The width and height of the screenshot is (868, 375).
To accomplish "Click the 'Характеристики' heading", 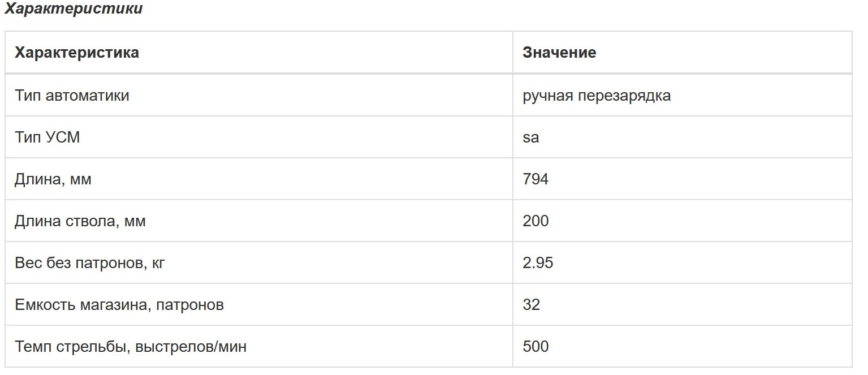I will pyautogui.click(x=74, y=9).
